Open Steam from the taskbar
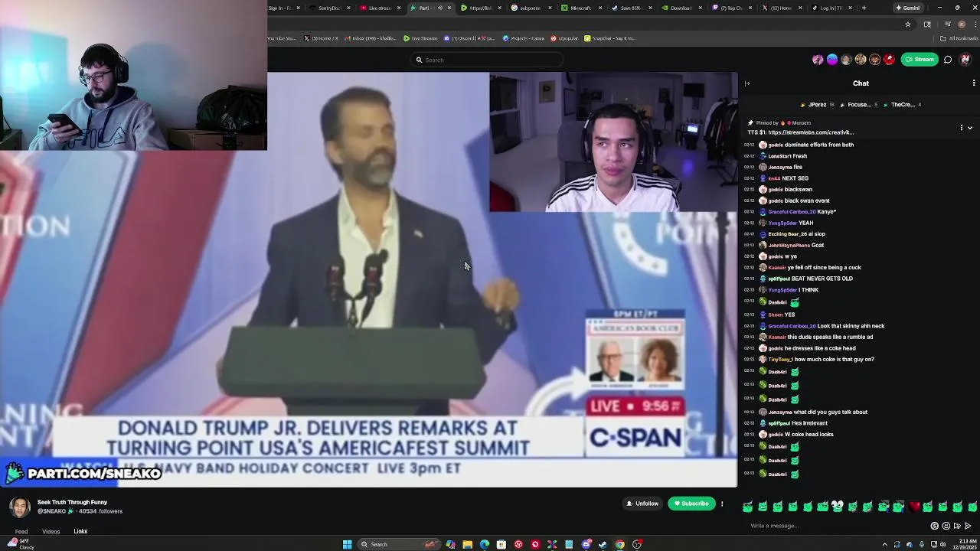This screenshot has width=980, height=551. [x=603, y=544]
